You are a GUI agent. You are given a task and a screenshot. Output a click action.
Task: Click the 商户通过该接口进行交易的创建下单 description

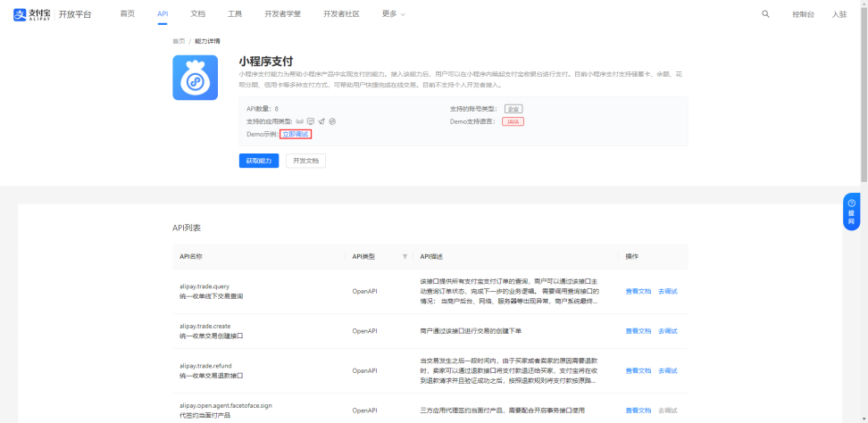pos(472,331)
